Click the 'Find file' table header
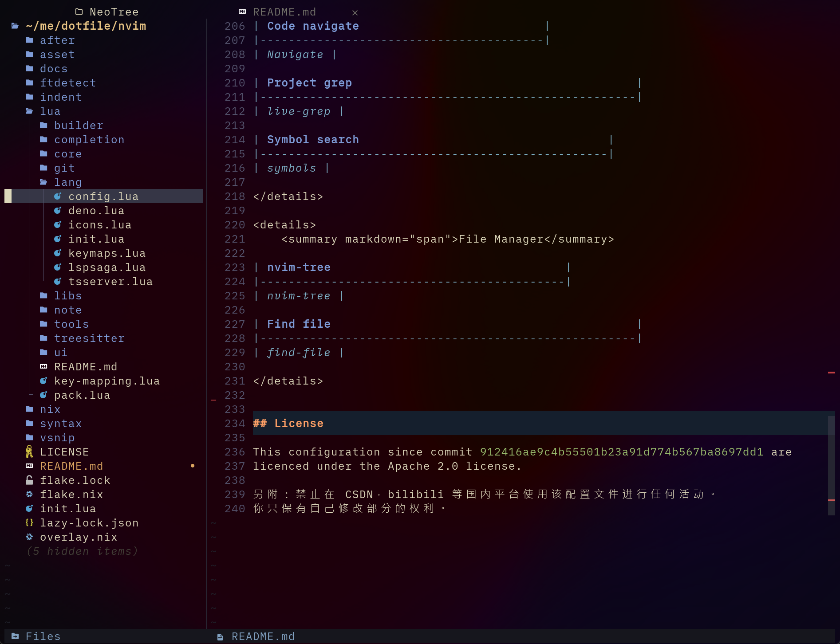The width and height of the screenshot is (840, 644). click(299, 324)
